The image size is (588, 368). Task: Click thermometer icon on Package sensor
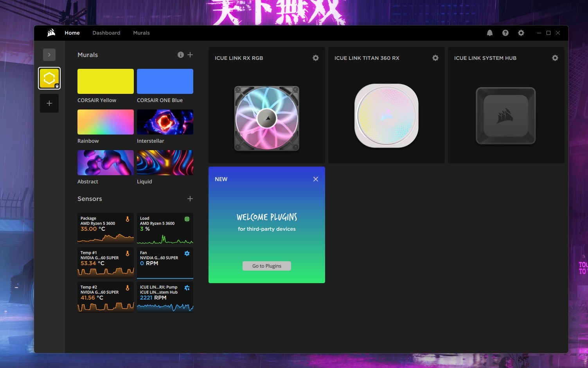tap(128, 219)
